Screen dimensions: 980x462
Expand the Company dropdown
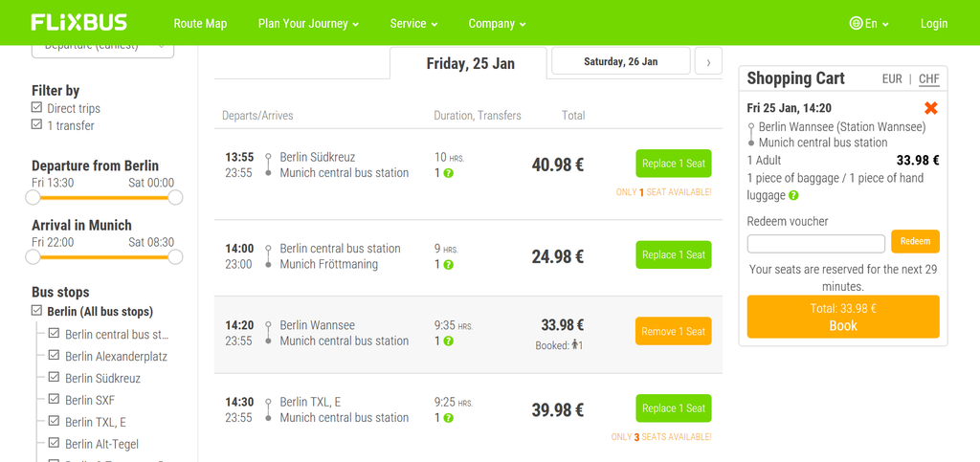[497, 24]
